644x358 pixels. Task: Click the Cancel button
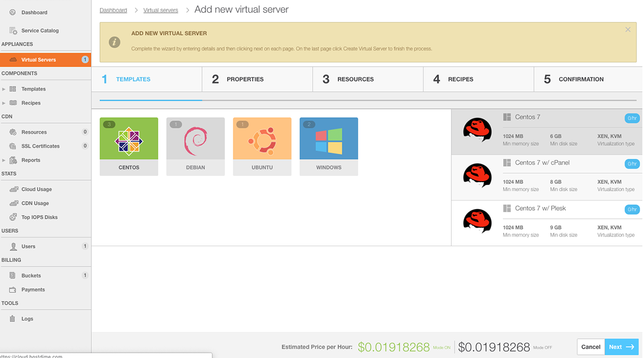591,347
